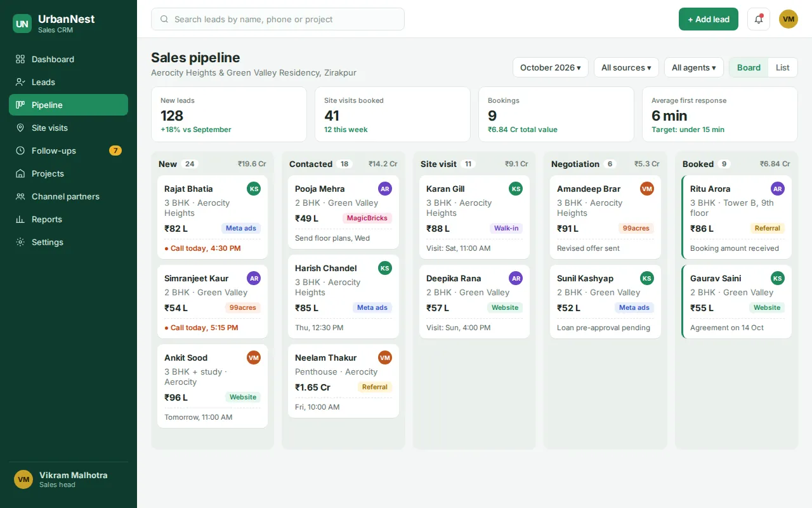The image size is (812, 508).
Task: Click 'Send floor plans, Wed' note
Action: (332, 238)
